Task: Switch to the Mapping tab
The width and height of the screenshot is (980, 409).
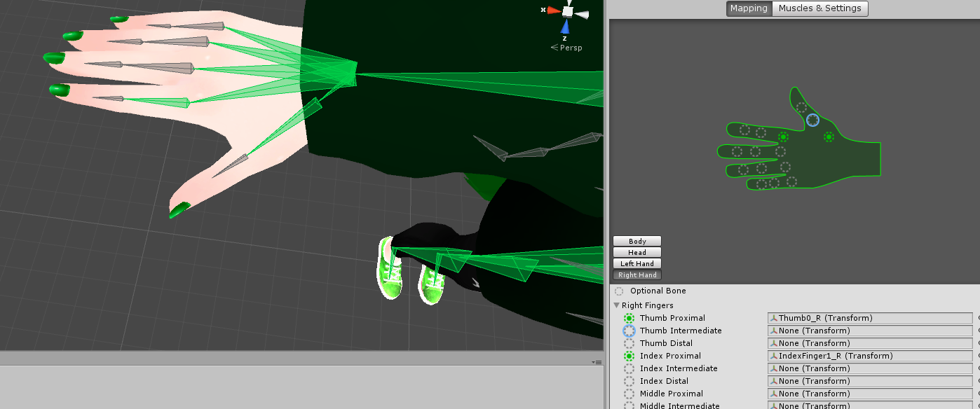Action: click(x=749, y=8)
